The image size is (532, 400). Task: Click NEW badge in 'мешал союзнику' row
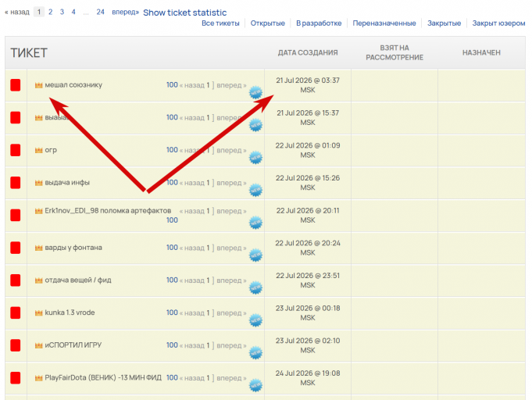point(255,92)
